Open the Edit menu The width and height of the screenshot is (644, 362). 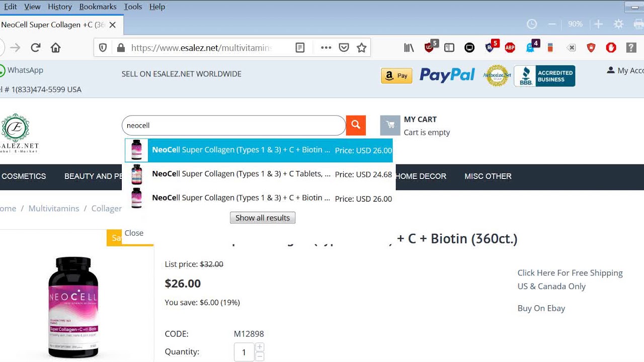tap(9, 7)
